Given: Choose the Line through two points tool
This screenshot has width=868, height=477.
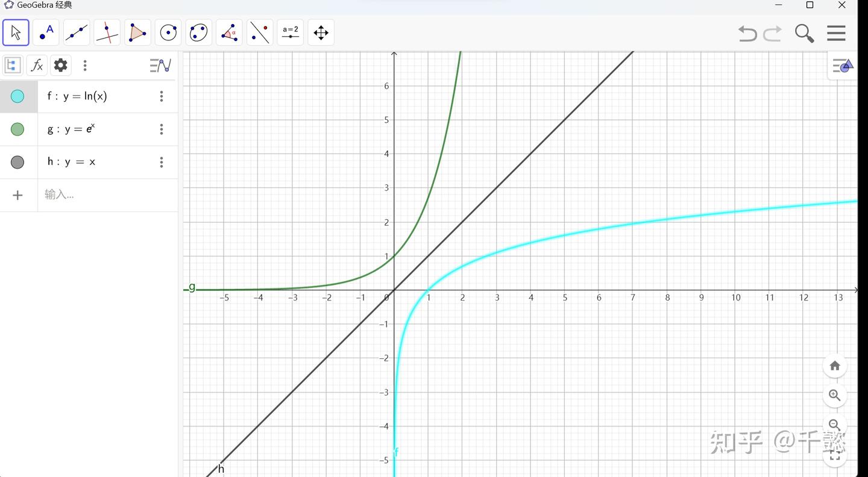Looking at the screenshot, I should pos(77,33).
